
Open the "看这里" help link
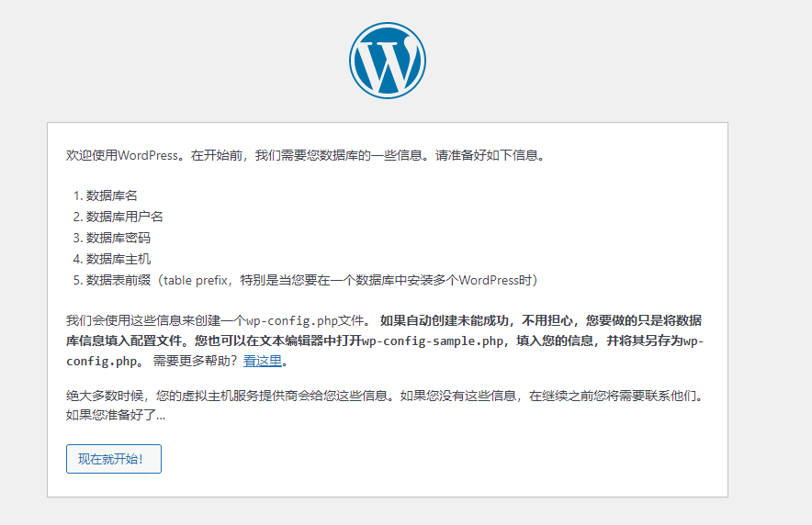tap(262, 362)
